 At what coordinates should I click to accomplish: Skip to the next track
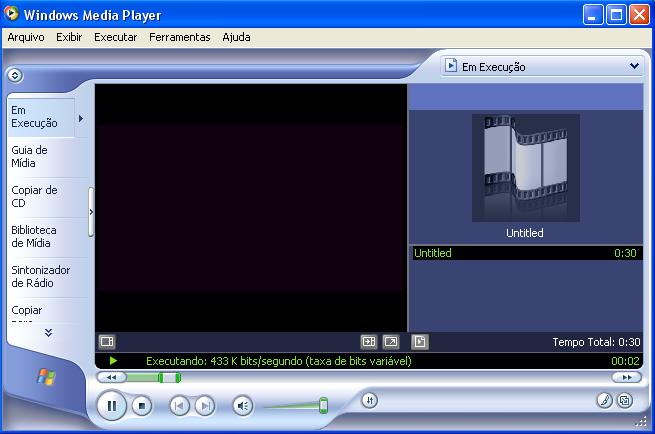(x=205, y=406)
